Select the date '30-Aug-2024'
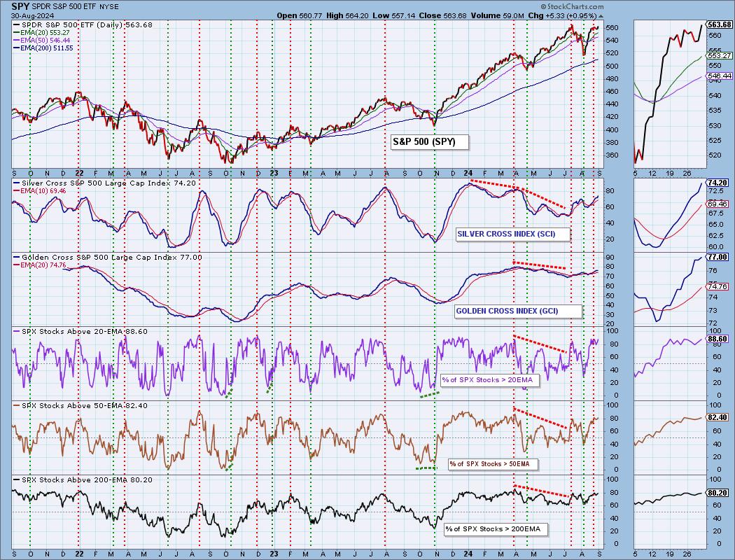The height and width of the screenshot is (560, 735). point(31,15)
